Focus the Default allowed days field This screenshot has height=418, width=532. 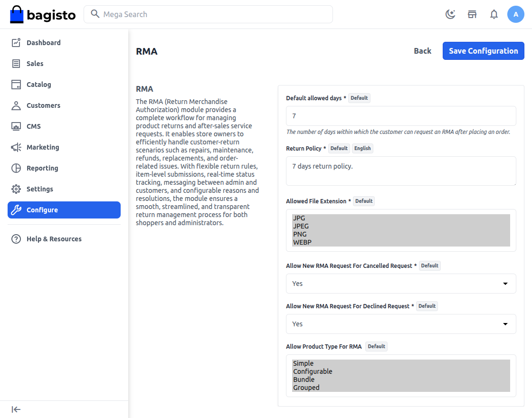click(401, 116)
